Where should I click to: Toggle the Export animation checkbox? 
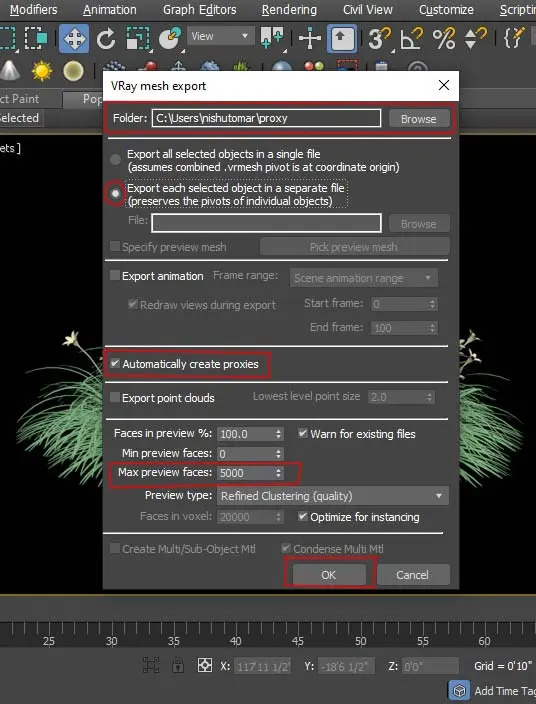tap(115, 275)
